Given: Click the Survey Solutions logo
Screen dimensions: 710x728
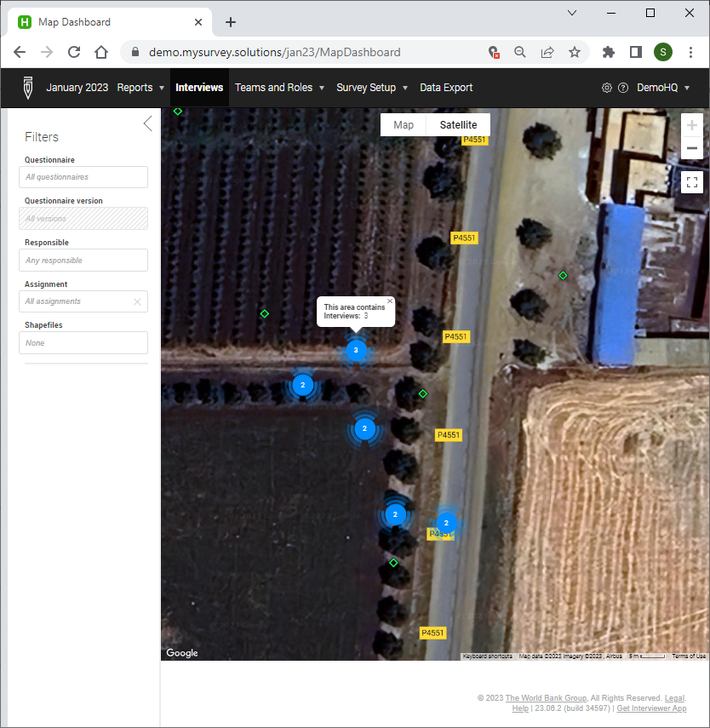Looking at the screenshot, I should coord(26,88).
